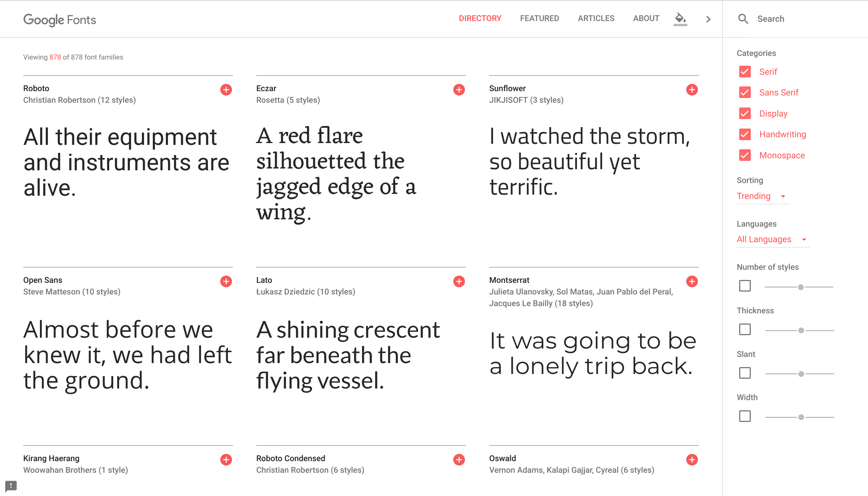868x496 pixels.
Task: Enable the Thickness filter checkbox
Action: tap(745, 329)
